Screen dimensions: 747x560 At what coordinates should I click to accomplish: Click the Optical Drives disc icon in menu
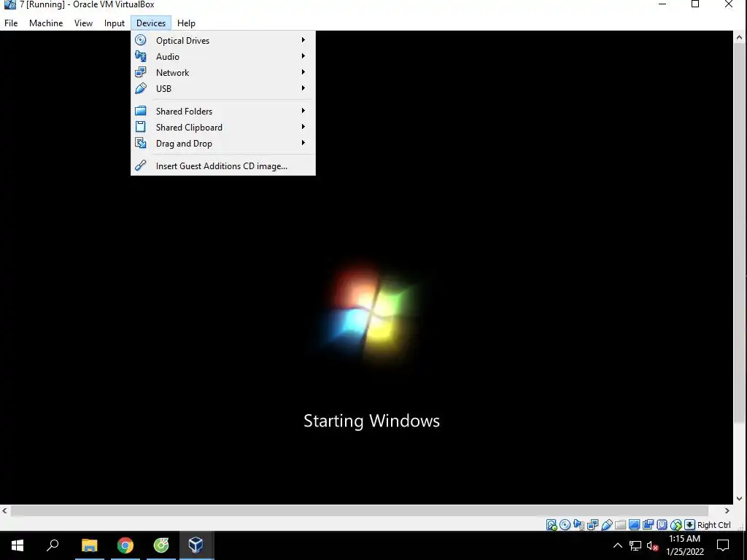coord(141,40)
